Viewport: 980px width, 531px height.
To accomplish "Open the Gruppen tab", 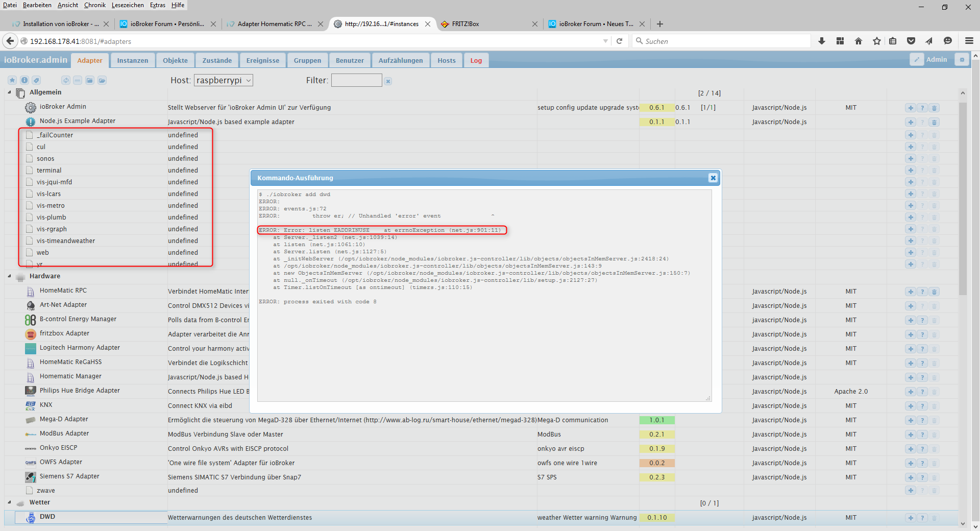I will point(307,60).
